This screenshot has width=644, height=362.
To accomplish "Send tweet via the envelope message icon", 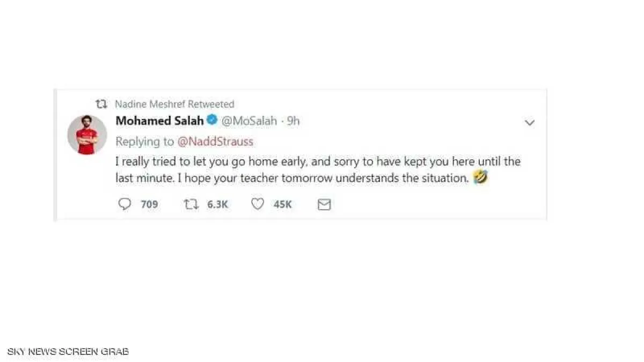I will point(324,204).
